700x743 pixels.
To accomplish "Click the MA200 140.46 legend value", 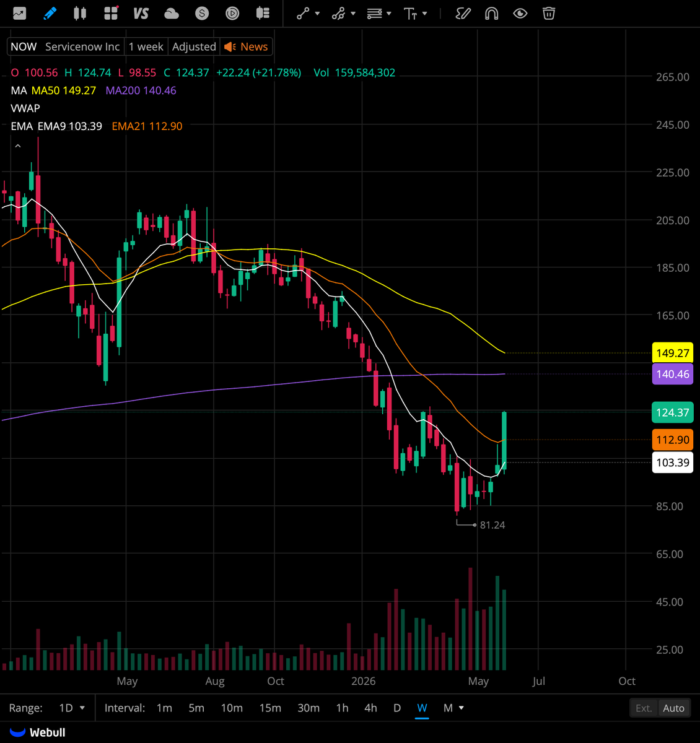I will point(141,90).
